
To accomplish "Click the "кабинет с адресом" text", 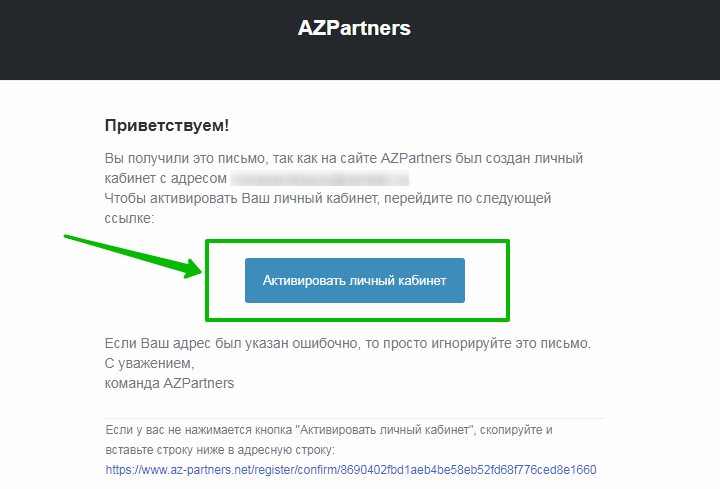I will click(x=166, y=178).
